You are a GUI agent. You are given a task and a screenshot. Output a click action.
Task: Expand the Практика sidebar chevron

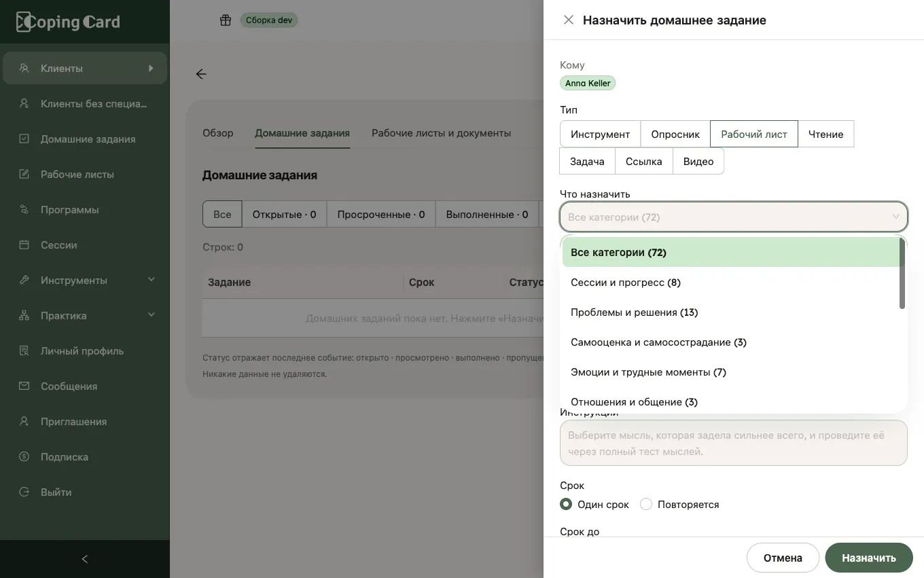tap(152, 315)
